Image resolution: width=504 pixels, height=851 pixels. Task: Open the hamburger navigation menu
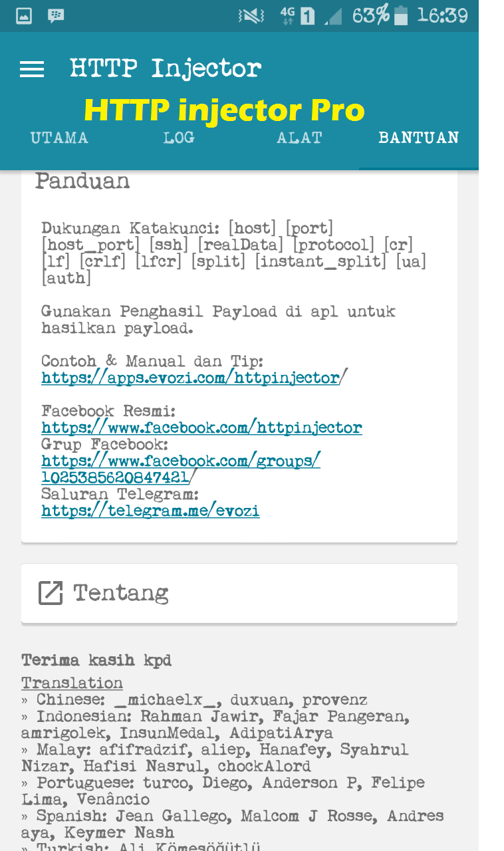tap(32, 69)
